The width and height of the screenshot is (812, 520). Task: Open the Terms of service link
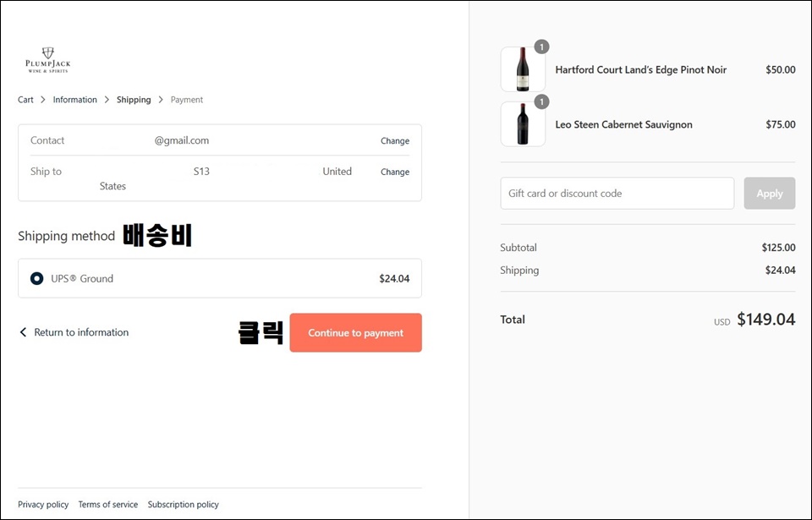click(107, 505)
